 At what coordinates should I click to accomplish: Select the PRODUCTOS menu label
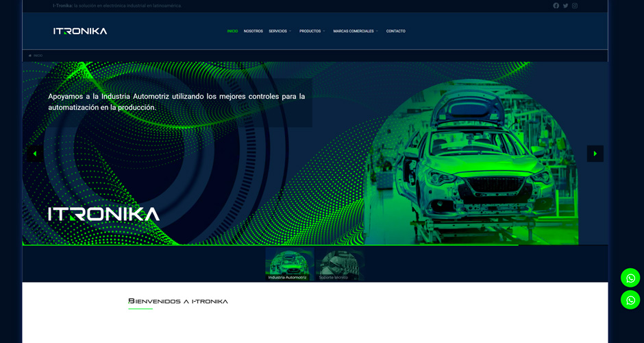point(310,32)
